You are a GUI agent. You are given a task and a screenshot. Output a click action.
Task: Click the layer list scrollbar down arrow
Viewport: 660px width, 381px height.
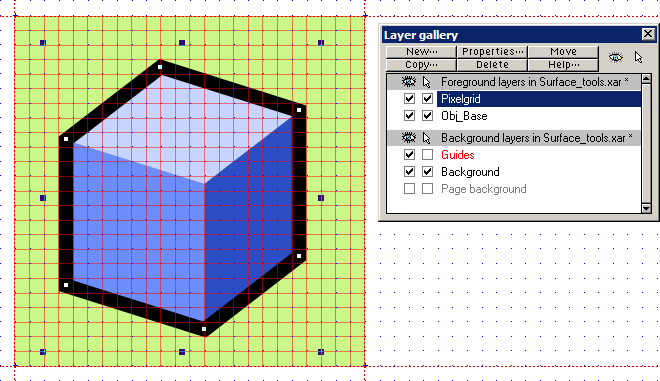tap(646, 208)
